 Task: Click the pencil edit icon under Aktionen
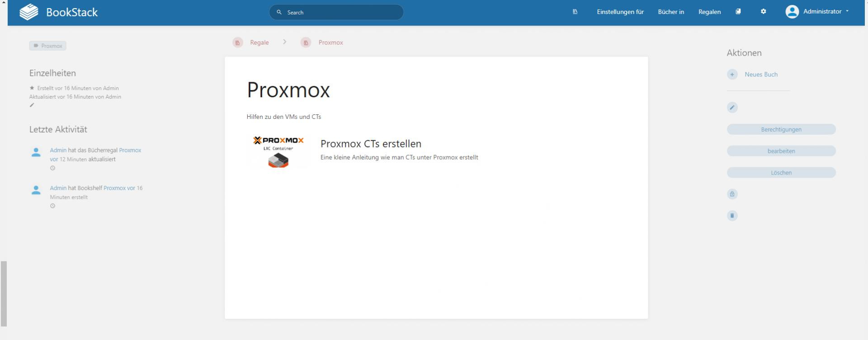(x=732, y=108)
